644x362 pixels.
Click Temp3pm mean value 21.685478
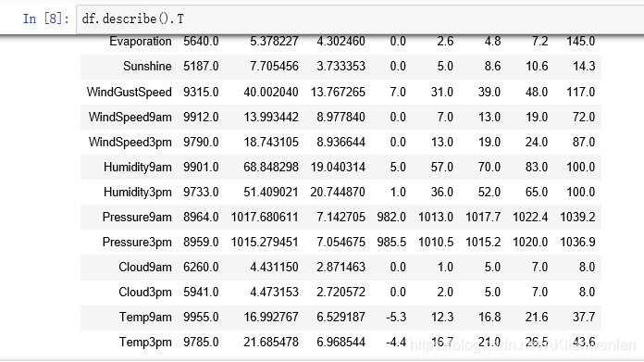pyautogui.click(x=271, y=343)
